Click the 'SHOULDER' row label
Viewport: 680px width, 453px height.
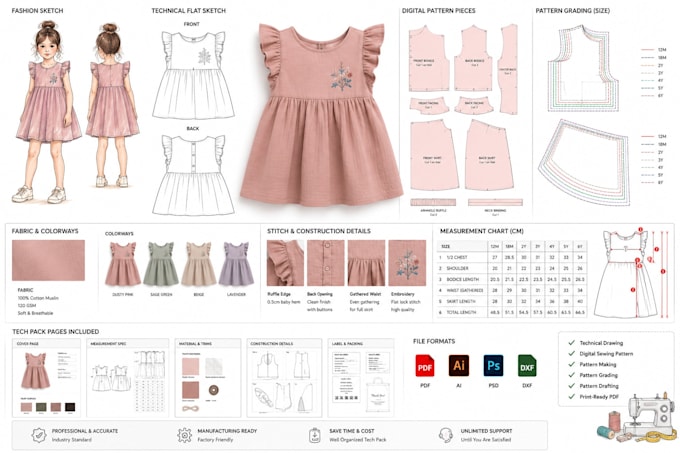pos(457,268)
